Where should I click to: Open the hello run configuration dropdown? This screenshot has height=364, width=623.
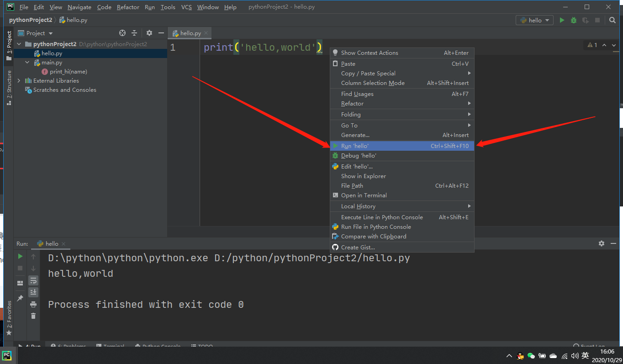point(534,20)
